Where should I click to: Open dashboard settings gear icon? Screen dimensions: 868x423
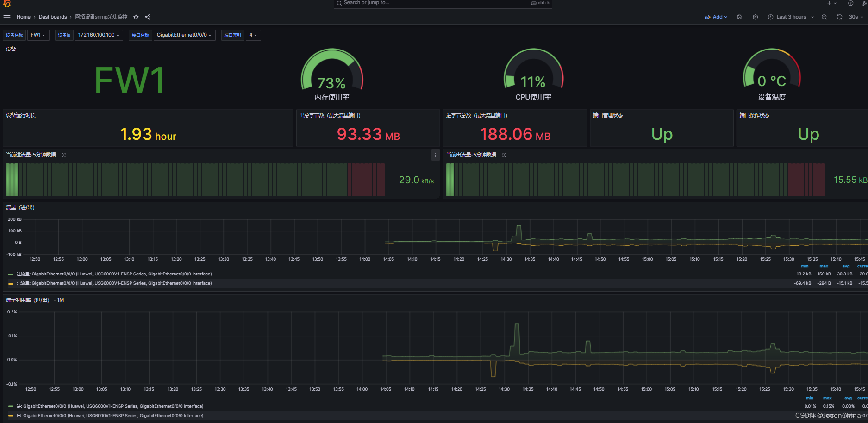756,17
